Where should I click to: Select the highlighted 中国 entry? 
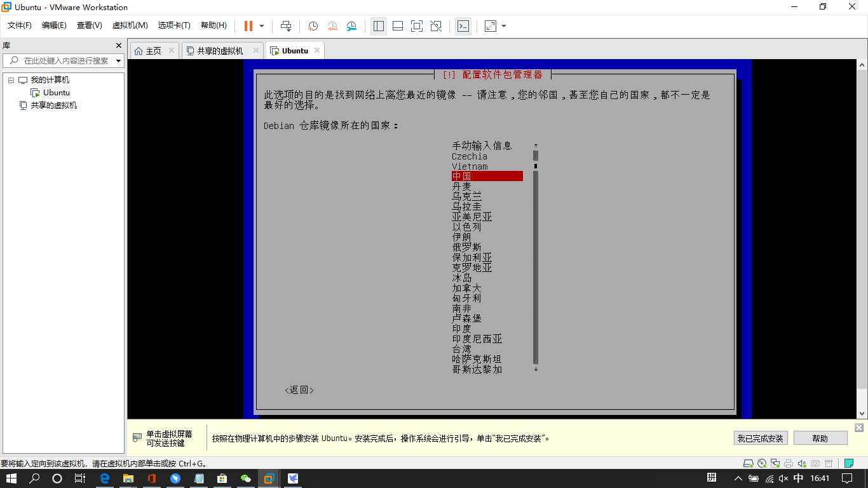487,176
